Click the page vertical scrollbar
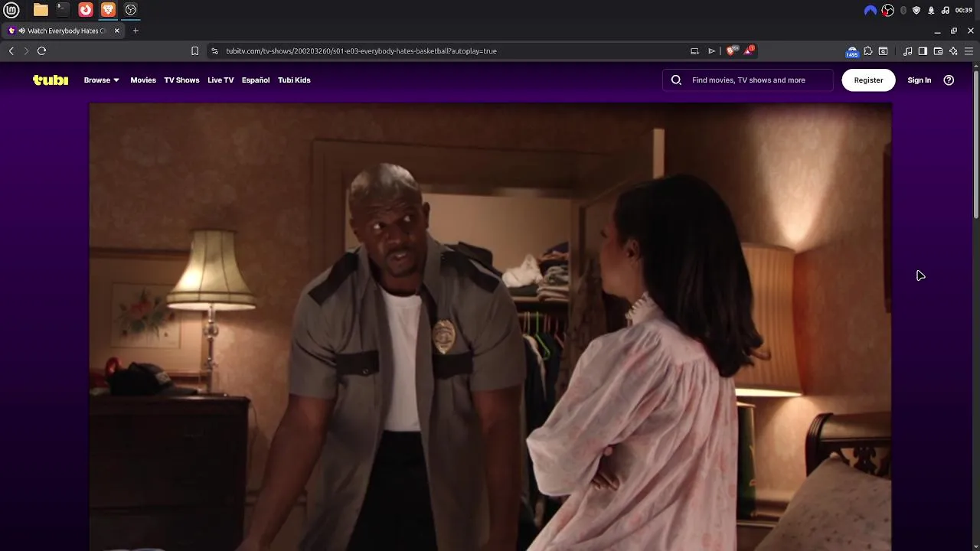Screen dimensions: 980x551 coord(975,143)
